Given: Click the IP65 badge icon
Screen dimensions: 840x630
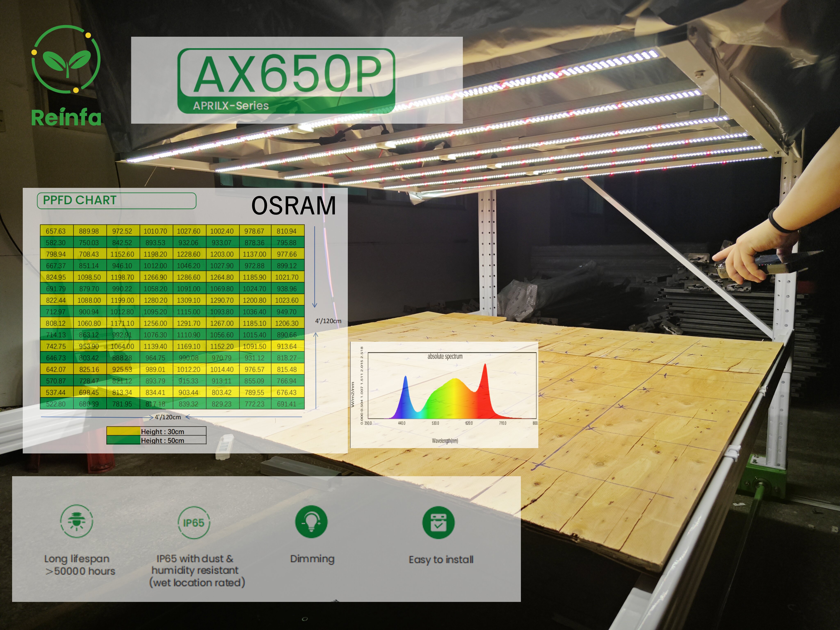Looking at the screenshot, I should (194, 523).
